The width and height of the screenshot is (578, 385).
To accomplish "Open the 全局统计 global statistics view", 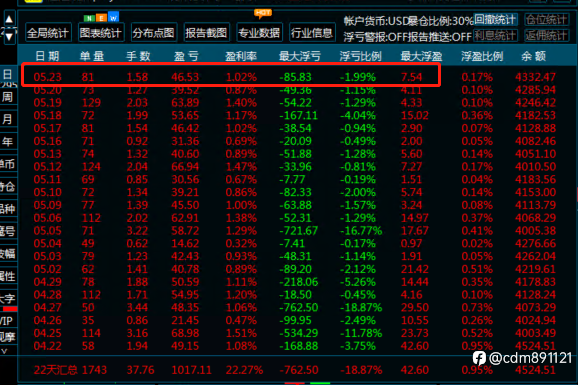I will coord(48,33).
